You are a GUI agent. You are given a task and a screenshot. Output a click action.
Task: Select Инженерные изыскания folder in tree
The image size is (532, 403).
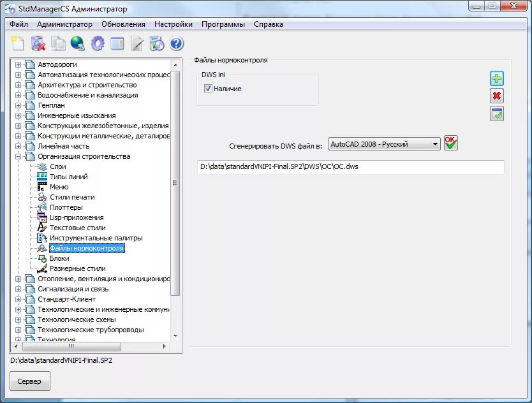(77, 115)
